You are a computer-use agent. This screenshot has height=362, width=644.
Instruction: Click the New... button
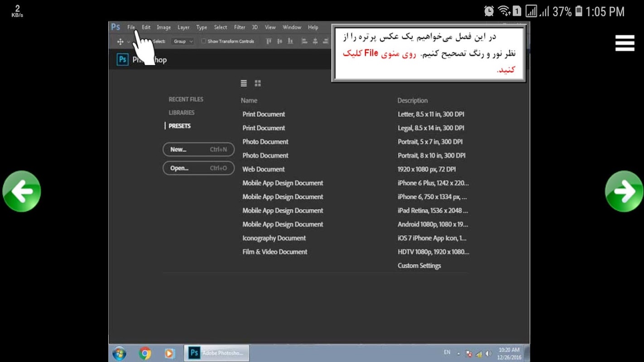pyautogui.click(x=199, y=149)
